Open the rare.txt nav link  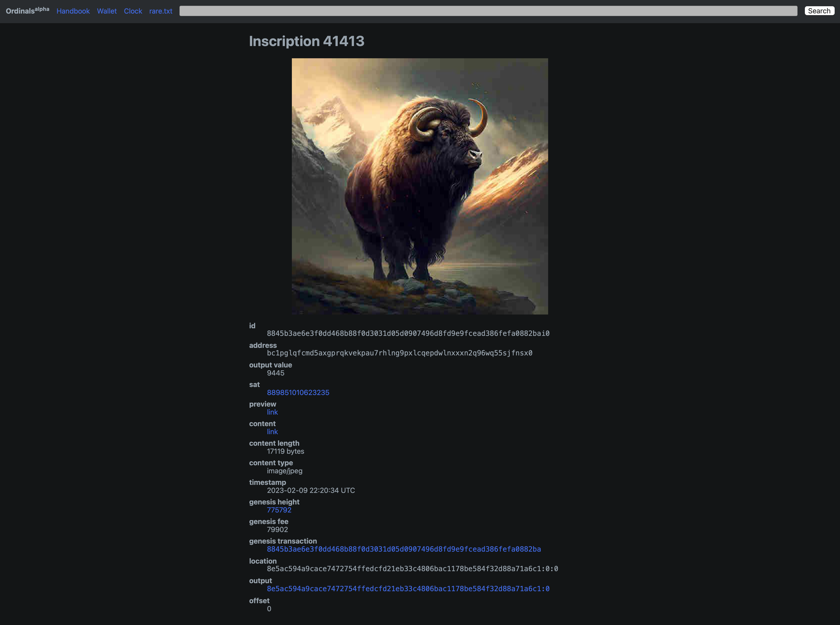click(160, 11)
